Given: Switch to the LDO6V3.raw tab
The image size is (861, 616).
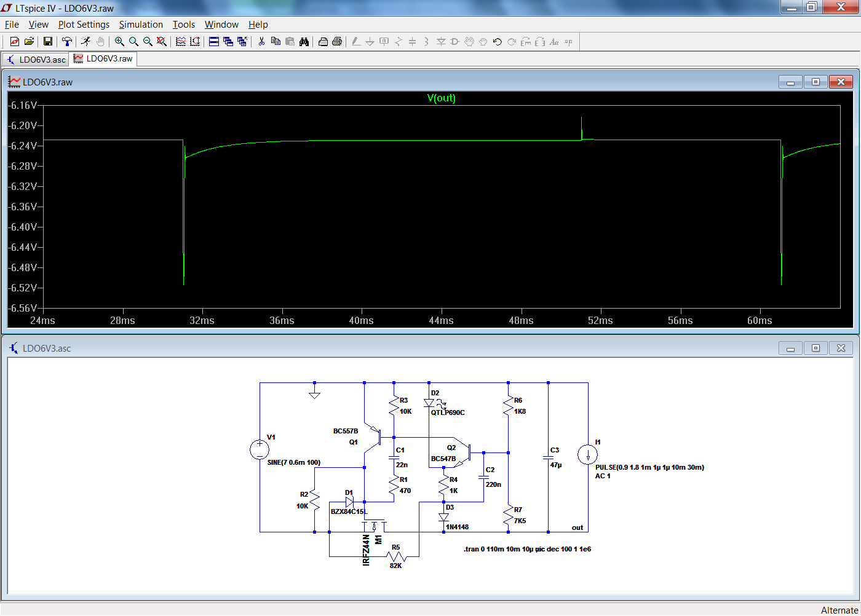Looking at the screenshot, I should coord(103,59).
